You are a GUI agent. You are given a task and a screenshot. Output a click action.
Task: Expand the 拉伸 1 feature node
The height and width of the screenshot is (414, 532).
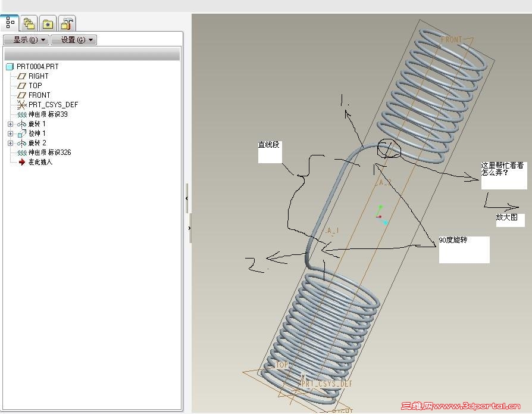[x=11, y=133]
